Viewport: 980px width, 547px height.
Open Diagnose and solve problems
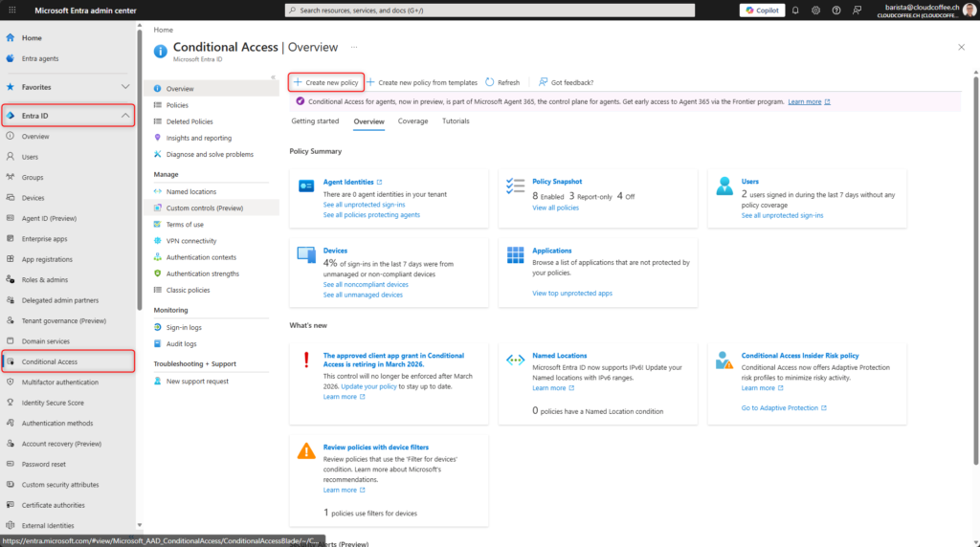coord(212,154)
